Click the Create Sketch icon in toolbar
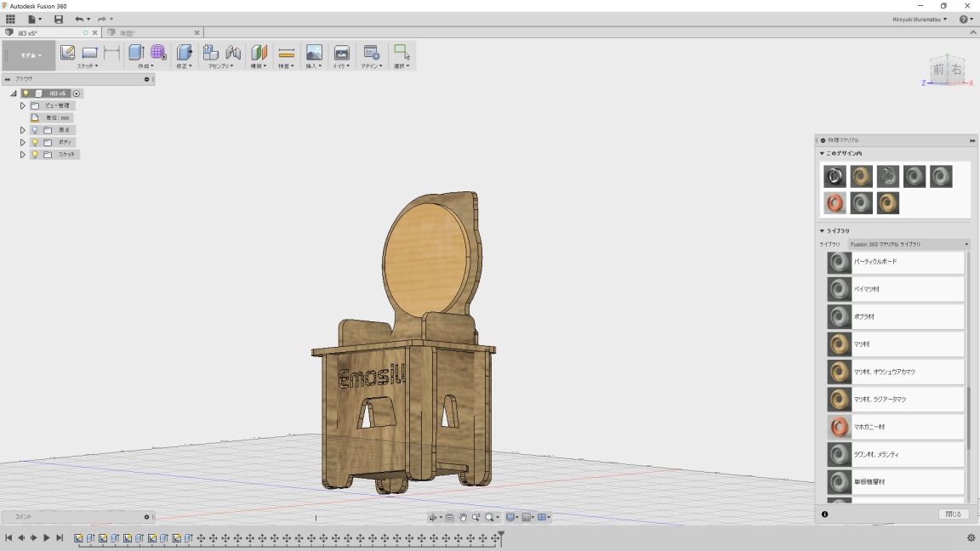The image size is (980, 551). point(67,53)
